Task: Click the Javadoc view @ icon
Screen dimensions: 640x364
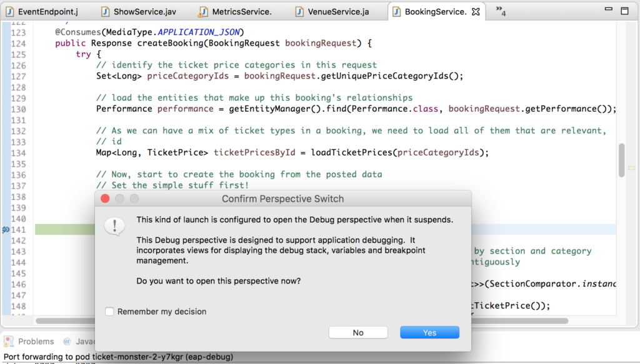Action: click(67, 342)
